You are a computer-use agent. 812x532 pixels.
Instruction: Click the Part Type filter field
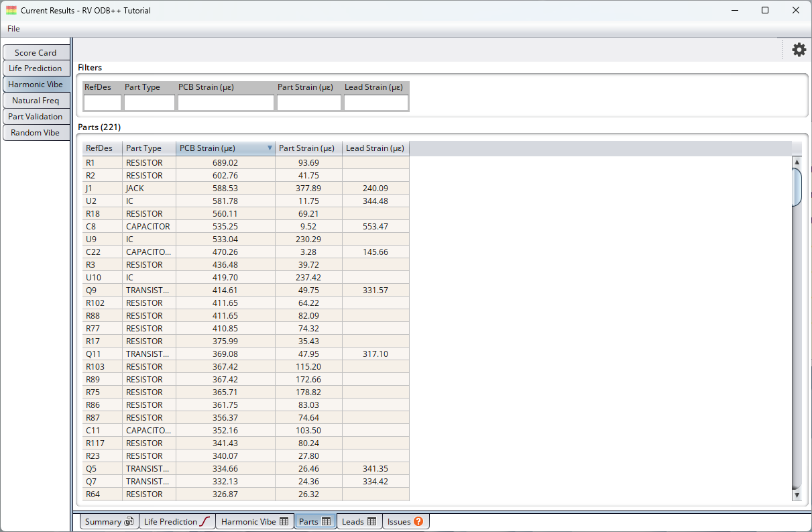tap(149, 103)
